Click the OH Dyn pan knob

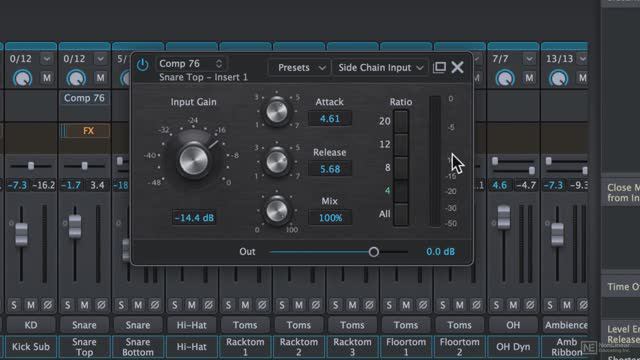[505, 78]
